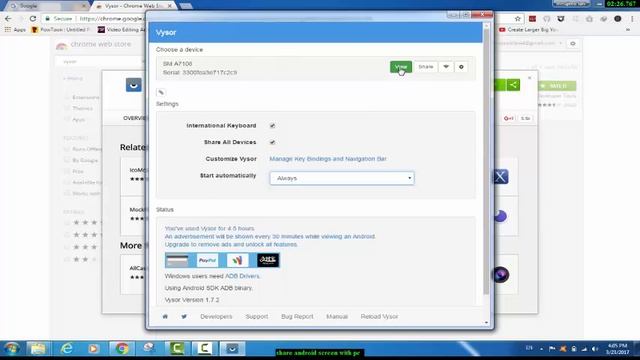Open the Start automatically dropdown set to Always
This screenshot has height=360, width=640.
click(342, 178)
